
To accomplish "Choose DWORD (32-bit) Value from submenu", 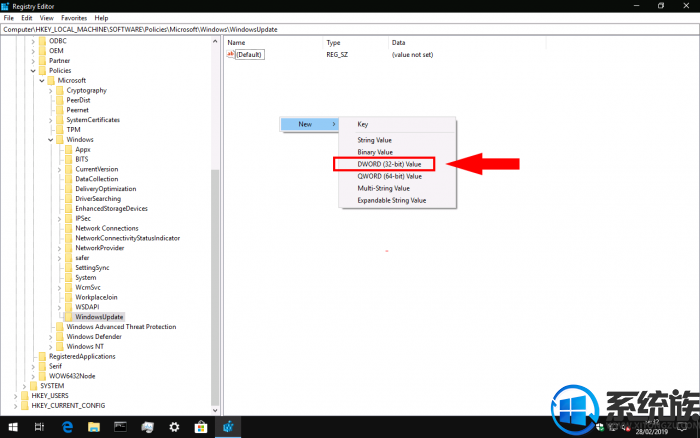I will (389, 164).
